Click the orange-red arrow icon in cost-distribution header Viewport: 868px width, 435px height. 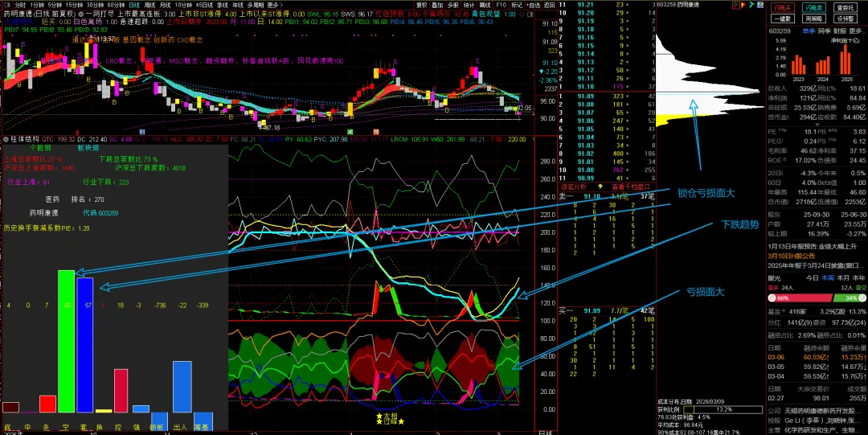[x=743, y=5]
